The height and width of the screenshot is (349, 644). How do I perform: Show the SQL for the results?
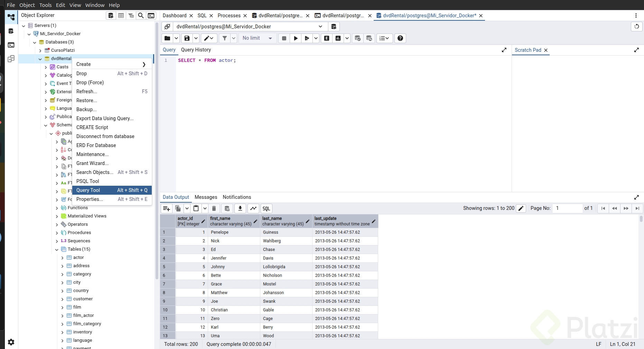click(x=266, y=209)
